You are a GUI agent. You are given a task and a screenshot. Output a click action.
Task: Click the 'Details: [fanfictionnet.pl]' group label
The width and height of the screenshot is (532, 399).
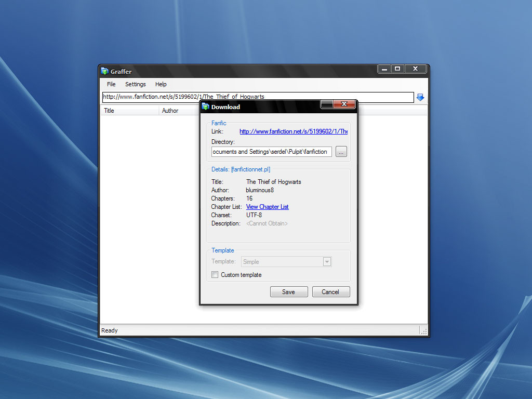pos(241,169)
